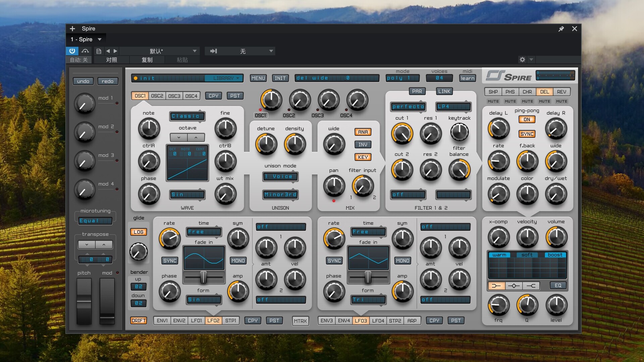
Task: Switch to ARP tab
Action: pyautogui.click(x=412, y=321)
